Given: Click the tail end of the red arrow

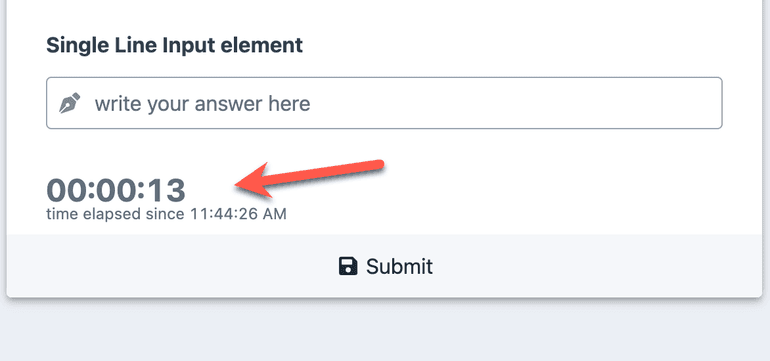Looking at the screenshot, I should tap(377, 165).
